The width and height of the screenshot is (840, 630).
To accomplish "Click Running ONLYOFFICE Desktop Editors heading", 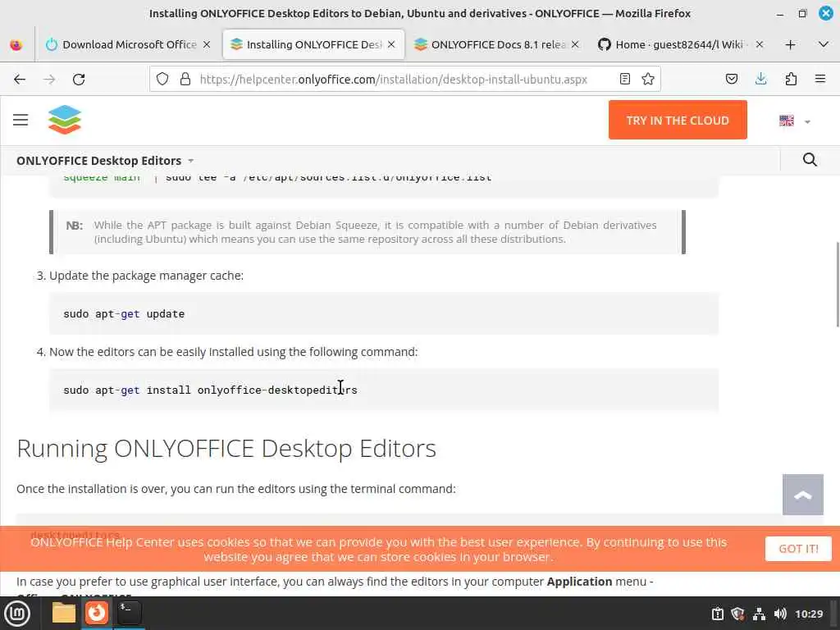I will (226, 449).
